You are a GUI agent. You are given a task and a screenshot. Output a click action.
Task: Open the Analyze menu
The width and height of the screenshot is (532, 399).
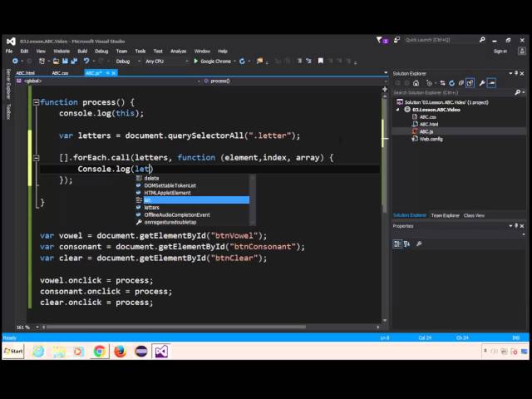coord(178,52)
